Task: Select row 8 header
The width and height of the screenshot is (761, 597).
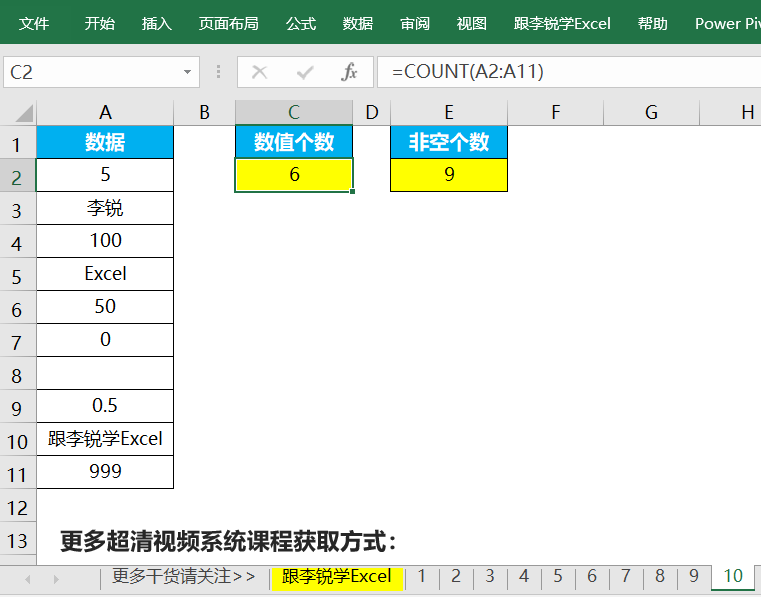Action: pos(17,375)
